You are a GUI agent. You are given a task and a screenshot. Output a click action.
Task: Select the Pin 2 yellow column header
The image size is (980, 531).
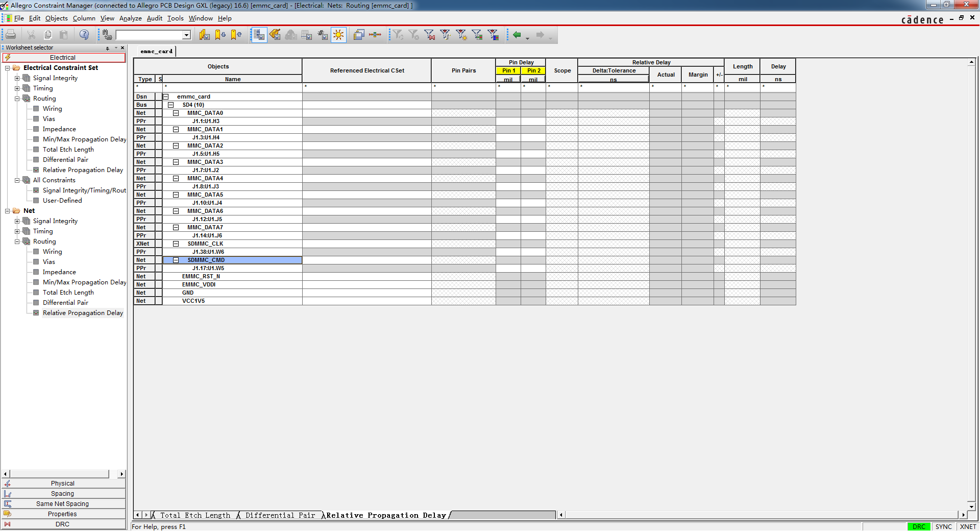click(x=533, y=70)
